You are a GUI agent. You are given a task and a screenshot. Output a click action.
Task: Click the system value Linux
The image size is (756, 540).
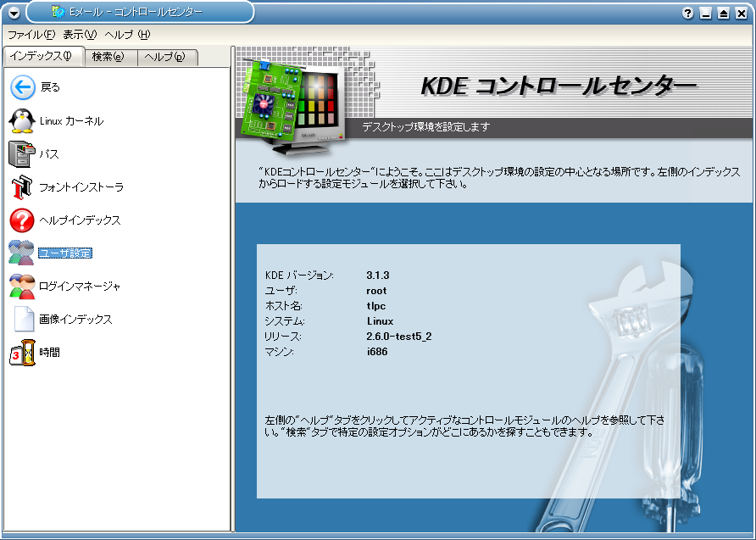point(380,321)
